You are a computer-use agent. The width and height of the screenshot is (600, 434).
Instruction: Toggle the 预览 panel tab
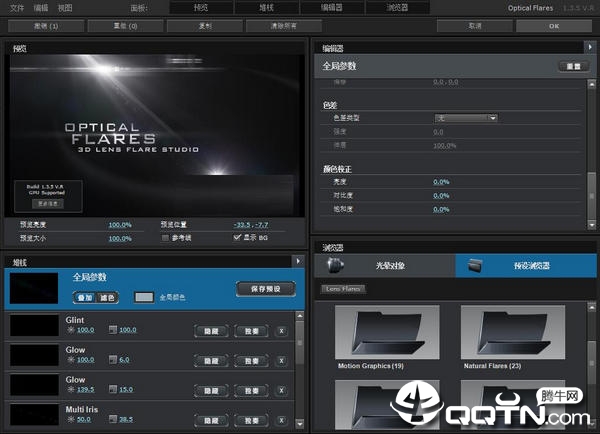point(201,7)
